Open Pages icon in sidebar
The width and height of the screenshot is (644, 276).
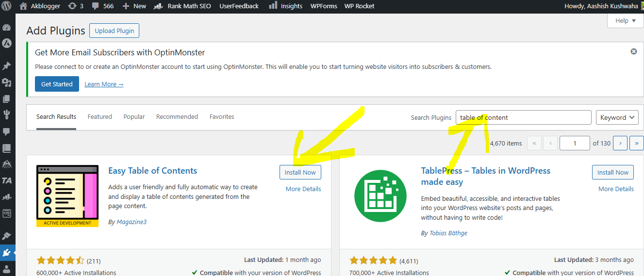click(x=7, y=98)
